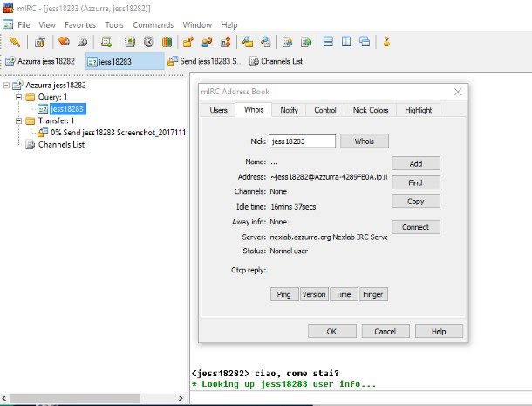This screenshot has width=532, height=406.
Task: Click the Timer clock toolbar icon
Action: coord(148,42)
